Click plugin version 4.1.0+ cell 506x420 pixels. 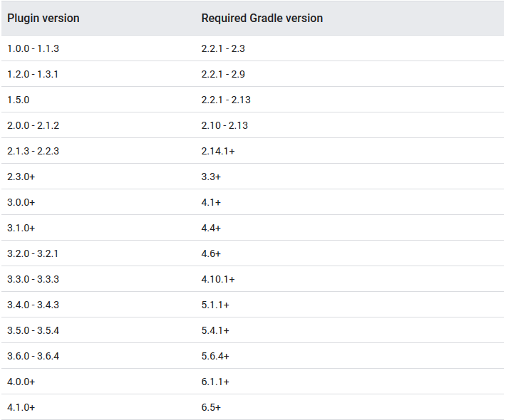tap(21, 407)
